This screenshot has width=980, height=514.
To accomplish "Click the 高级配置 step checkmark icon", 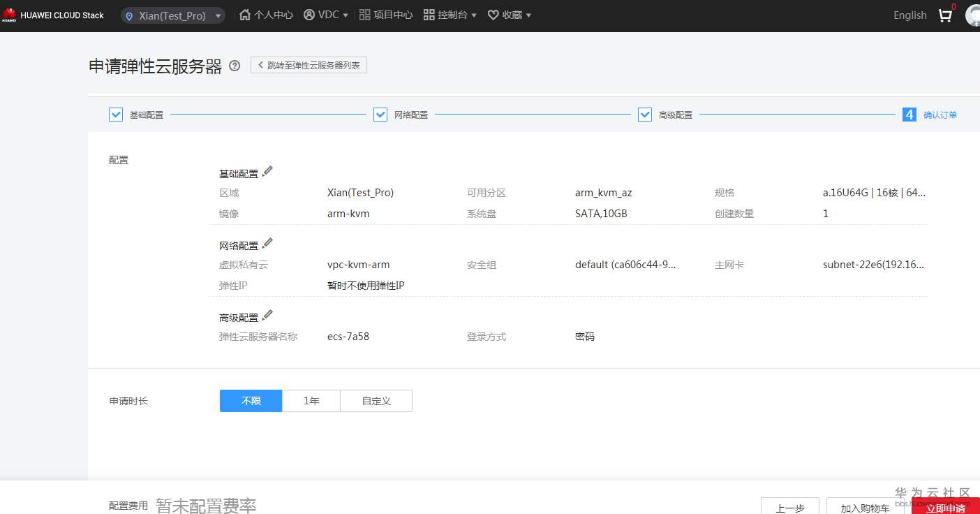I will [x=645, y=115].
